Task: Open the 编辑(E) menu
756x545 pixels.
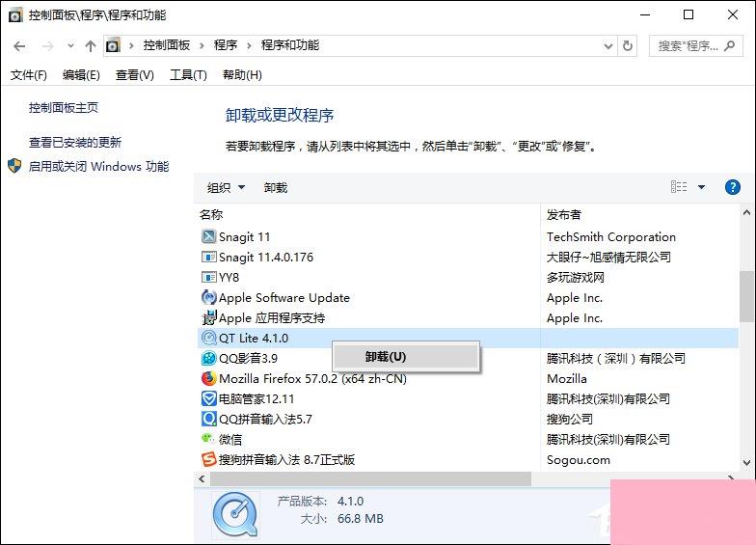Action: pyautogui.click(x=81, y=75)
